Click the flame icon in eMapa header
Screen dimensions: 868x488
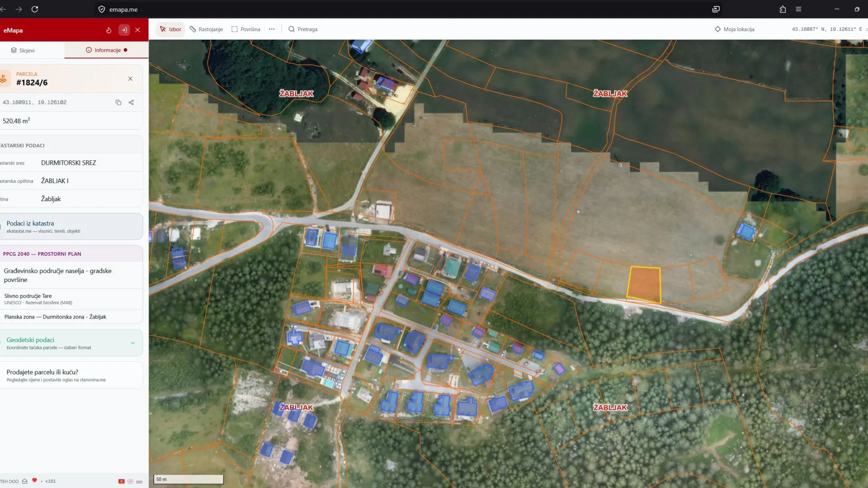(x=108, y=30)
